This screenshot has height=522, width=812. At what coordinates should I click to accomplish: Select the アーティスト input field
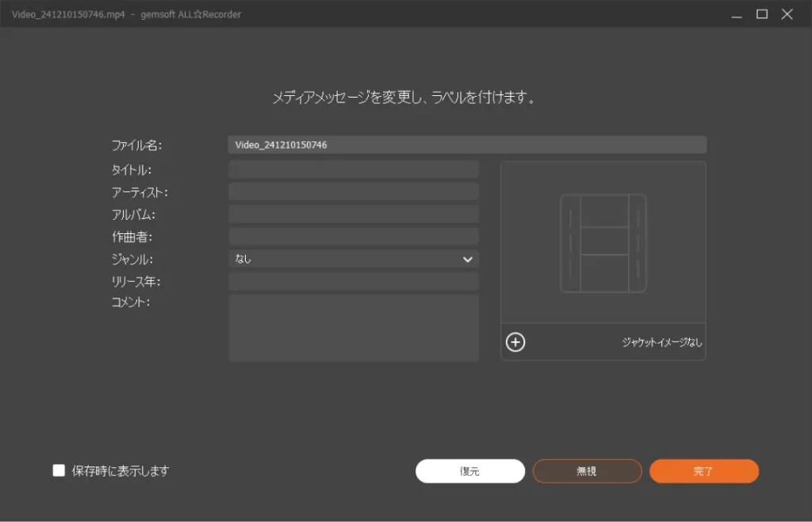tap(354, 192)
